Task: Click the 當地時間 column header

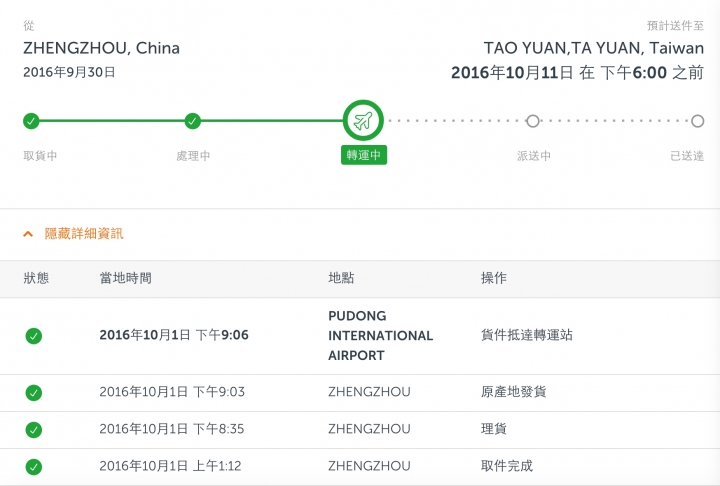Action: point(126,278)
